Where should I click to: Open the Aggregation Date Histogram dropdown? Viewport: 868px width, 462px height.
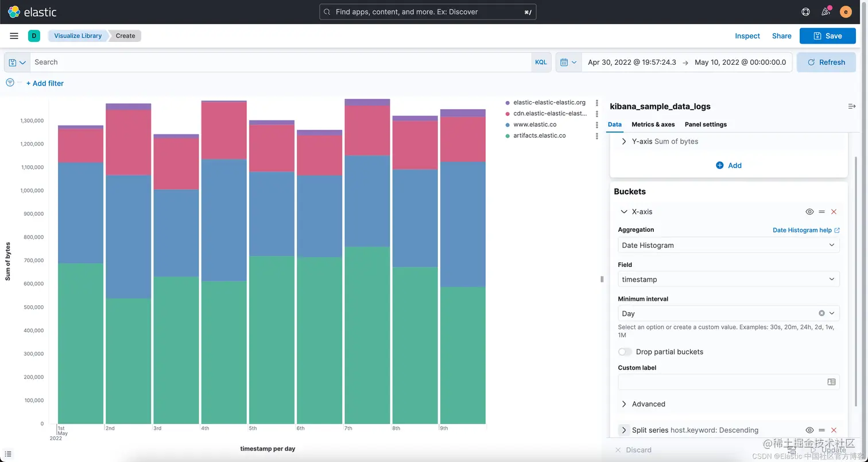(x=728, y=245)
